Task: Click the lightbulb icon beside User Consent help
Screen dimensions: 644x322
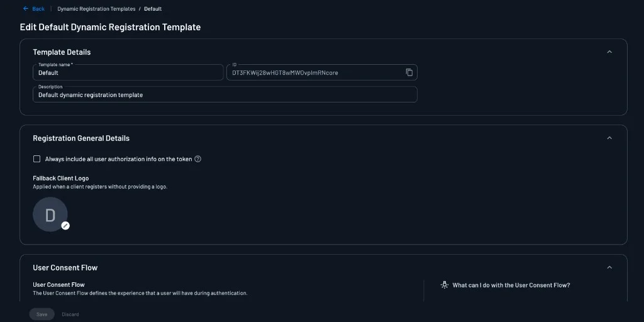Action: tap(445, 285)
